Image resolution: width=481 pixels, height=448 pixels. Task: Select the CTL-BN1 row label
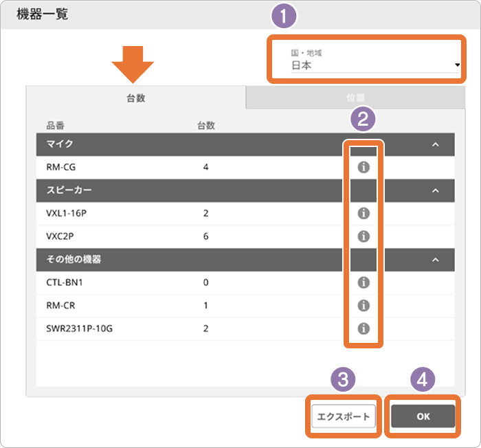65,282
